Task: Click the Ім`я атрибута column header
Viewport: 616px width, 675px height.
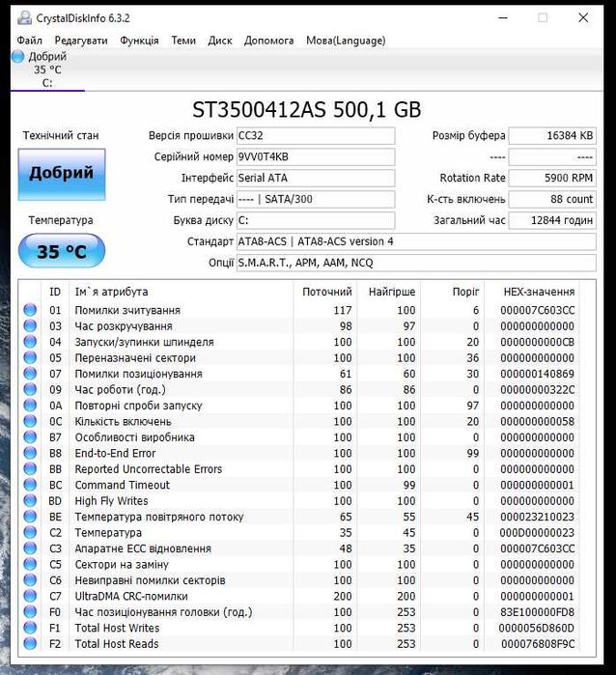Action: coord(181,292)
